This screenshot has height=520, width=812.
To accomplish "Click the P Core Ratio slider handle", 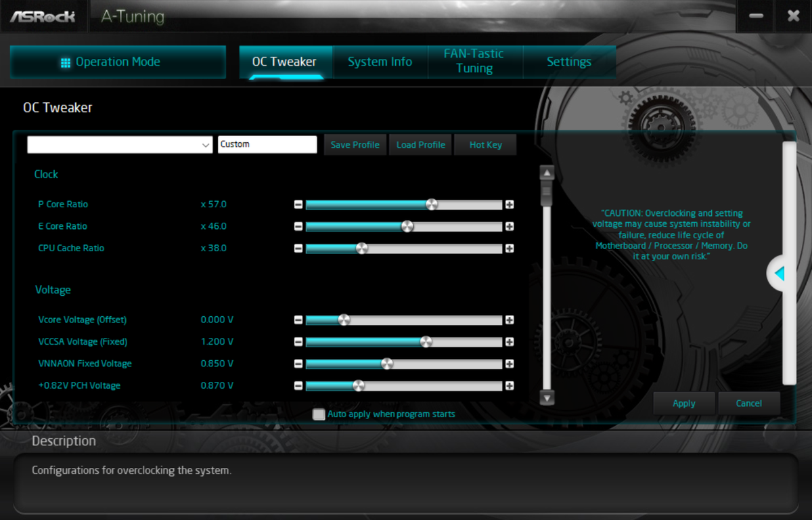I will coord(432,204).
